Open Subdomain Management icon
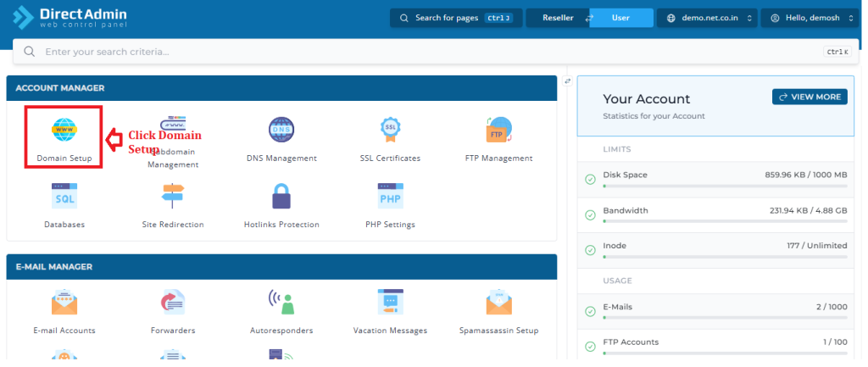868x367 pixels. click(173, 125)
